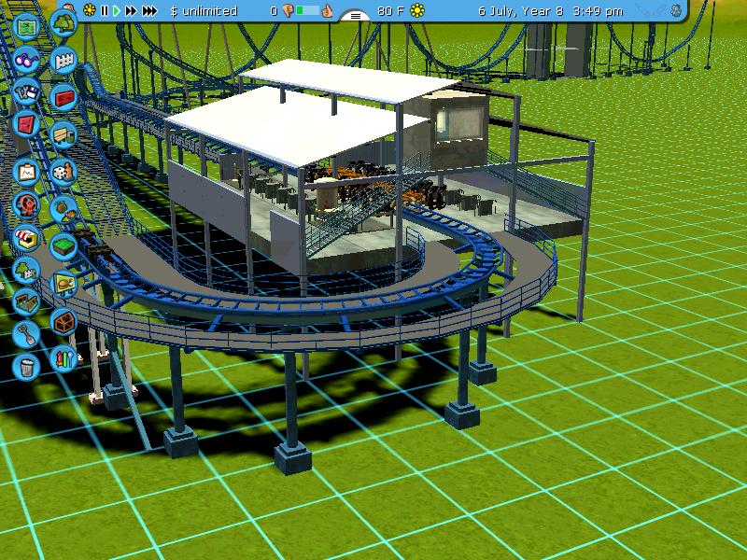Open the scenery tree icon at top
747x560 pixels.
click(x=63, y=21)
